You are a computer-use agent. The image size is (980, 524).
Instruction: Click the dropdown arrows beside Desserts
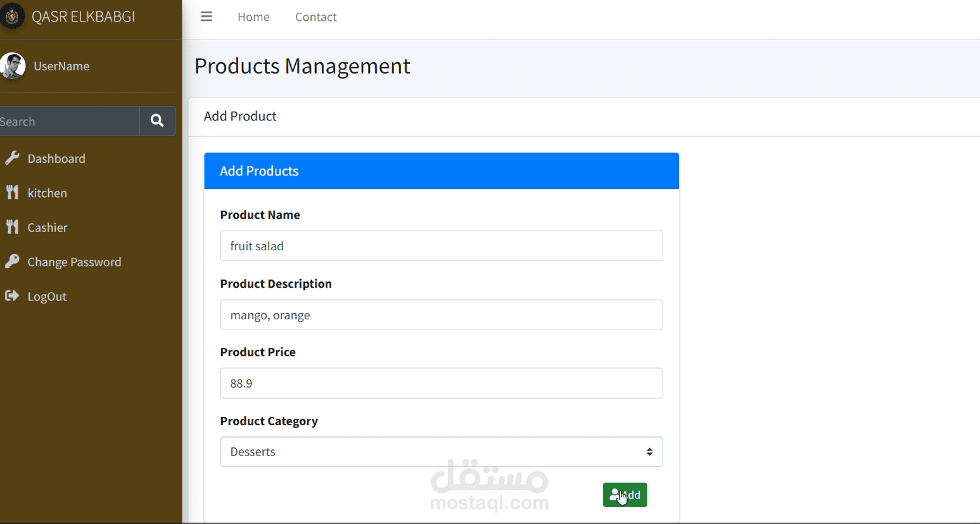pyautogui.click(x=649, y=452)
